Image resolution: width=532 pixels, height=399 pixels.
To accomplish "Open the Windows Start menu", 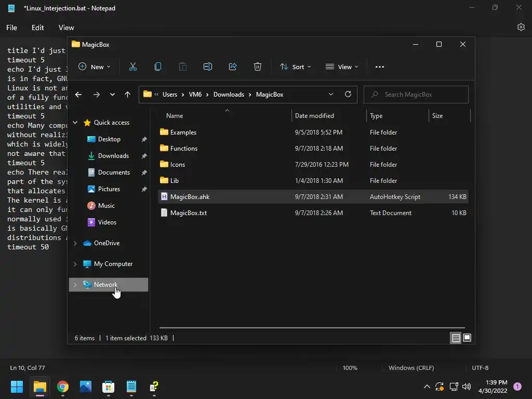I will coord(17,387).
